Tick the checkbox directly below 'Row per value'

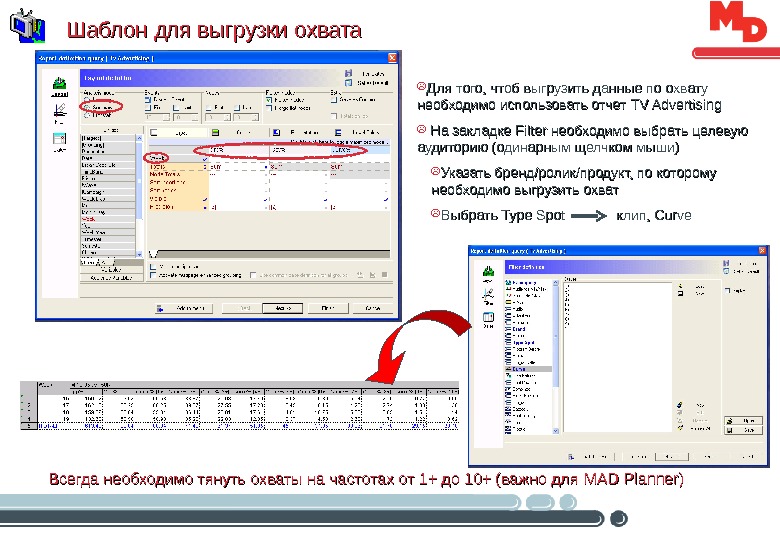coord(269,107)
